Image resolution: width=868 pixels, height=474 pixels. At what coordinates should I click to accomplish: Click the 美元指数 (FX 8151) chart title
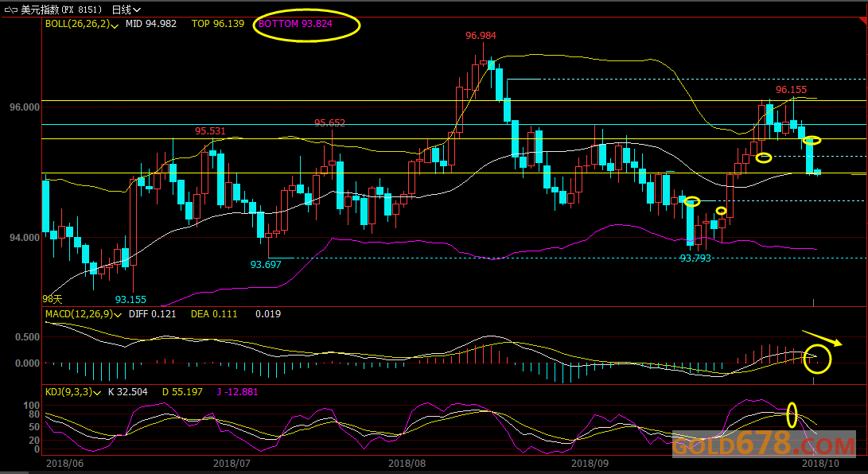point(60,10)
